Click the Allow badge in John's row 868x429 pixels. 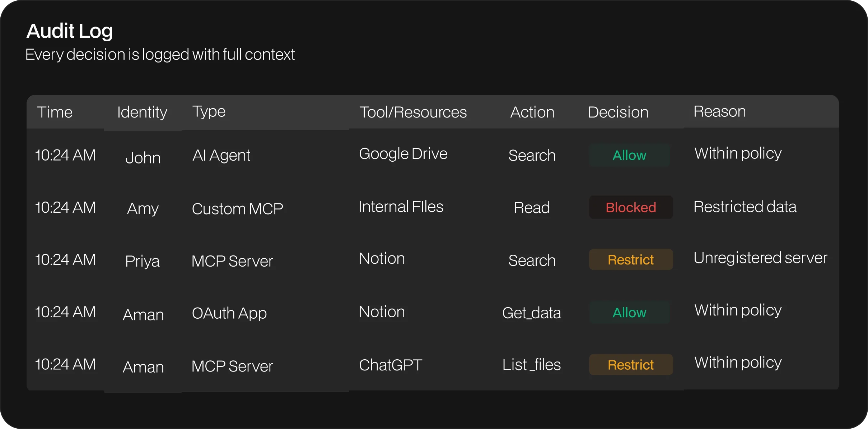coord(629,155)
